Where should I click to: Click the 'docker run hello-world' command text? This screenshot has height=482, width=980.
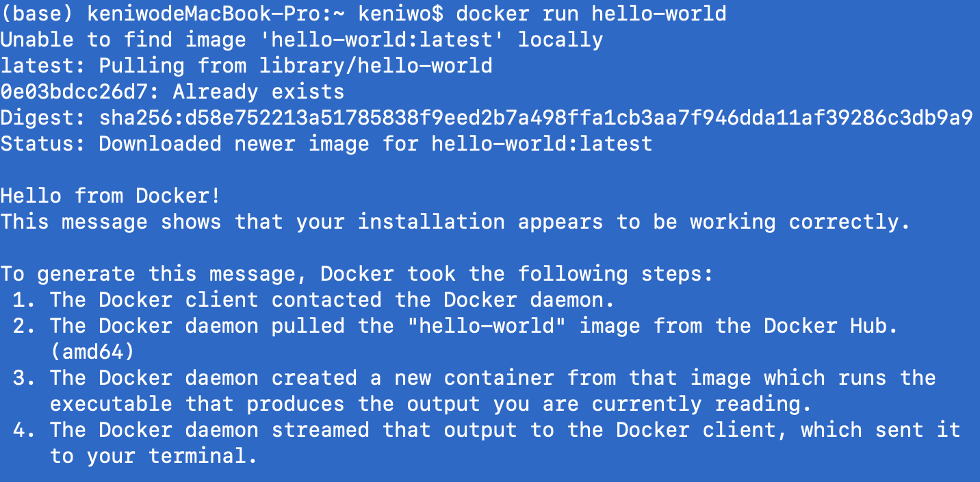click(x=591, y=14)
